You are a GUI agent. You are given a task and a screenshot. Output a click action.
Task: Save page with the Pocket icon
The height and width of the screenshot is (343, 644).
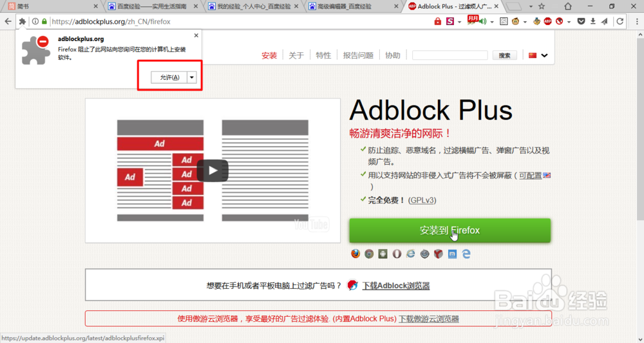[x=581, y=21]
